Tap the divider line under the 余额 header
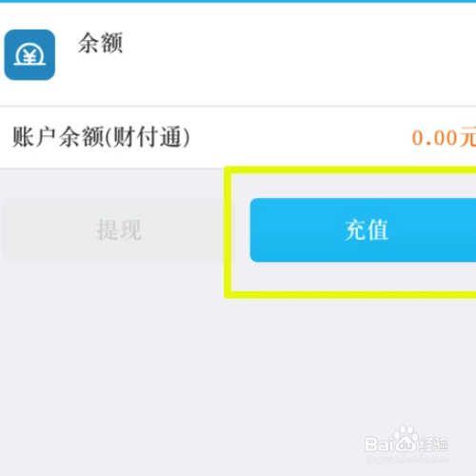 [x=238, y=107]
